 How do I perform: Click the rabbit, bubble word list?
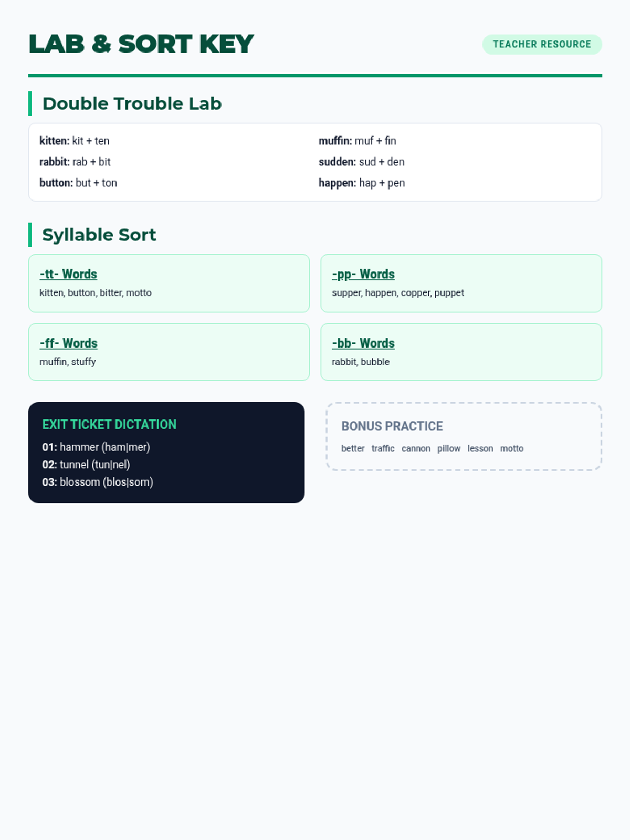(361, 362)
